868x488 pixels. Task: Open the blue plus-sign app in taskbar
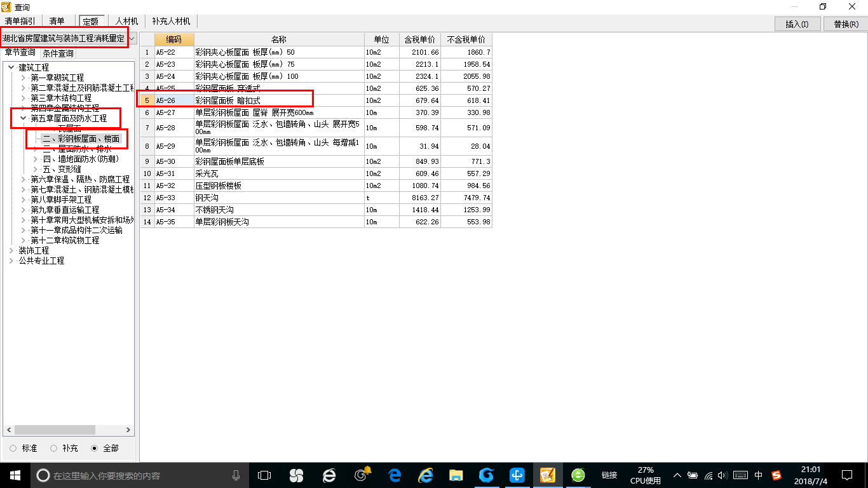coord(517,475)
